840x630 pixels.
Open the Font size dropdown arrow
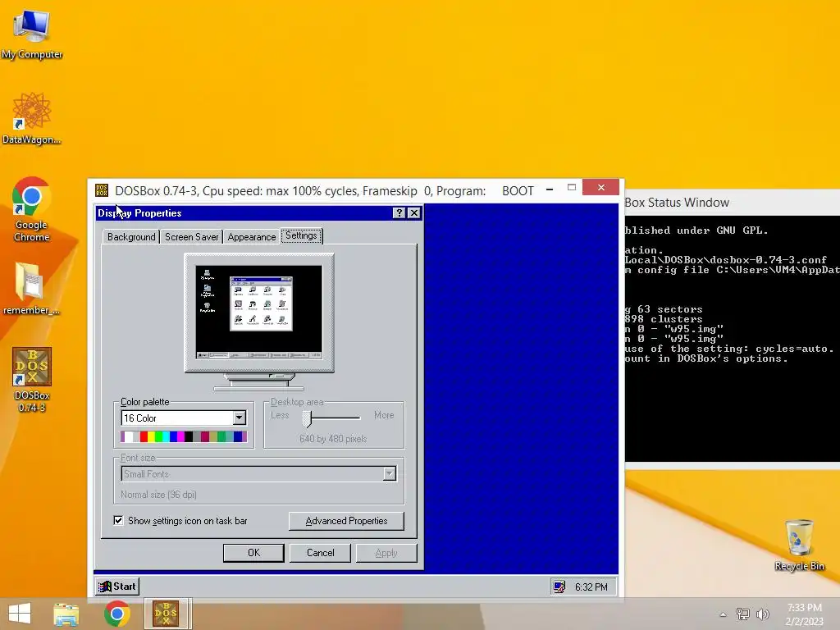point(390,473)
